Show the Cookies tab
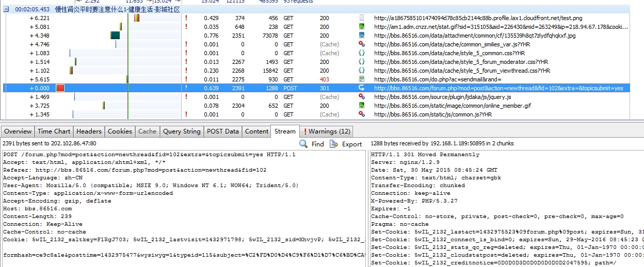The width and height of the screenshot is (644, 267). 120,131
